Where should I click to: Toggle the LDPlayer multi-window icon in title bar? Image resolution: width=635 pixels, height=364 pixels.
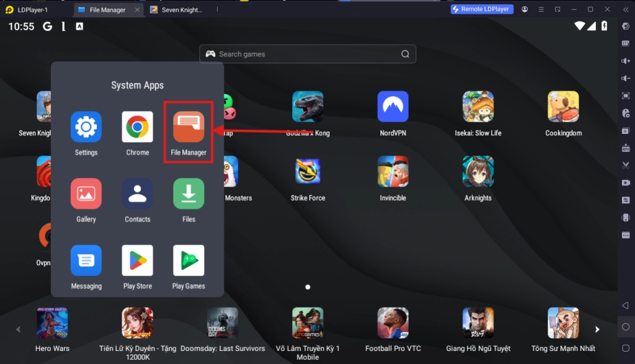[557, 9]
